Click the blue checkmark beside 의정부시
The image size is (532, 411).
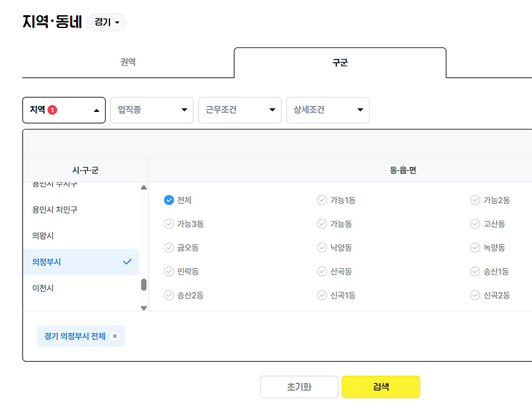pyautogui.click(x=127, y=262)
